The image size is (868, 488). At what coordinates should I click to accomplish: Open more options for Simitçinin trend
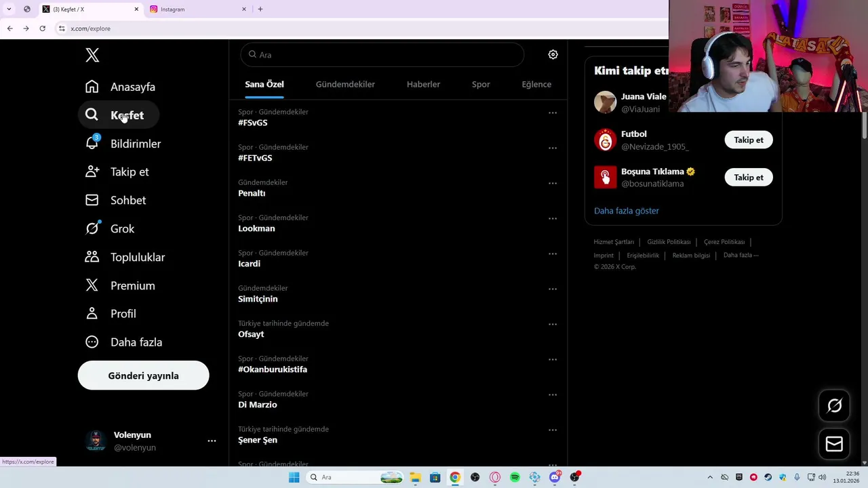click(553, 289)
